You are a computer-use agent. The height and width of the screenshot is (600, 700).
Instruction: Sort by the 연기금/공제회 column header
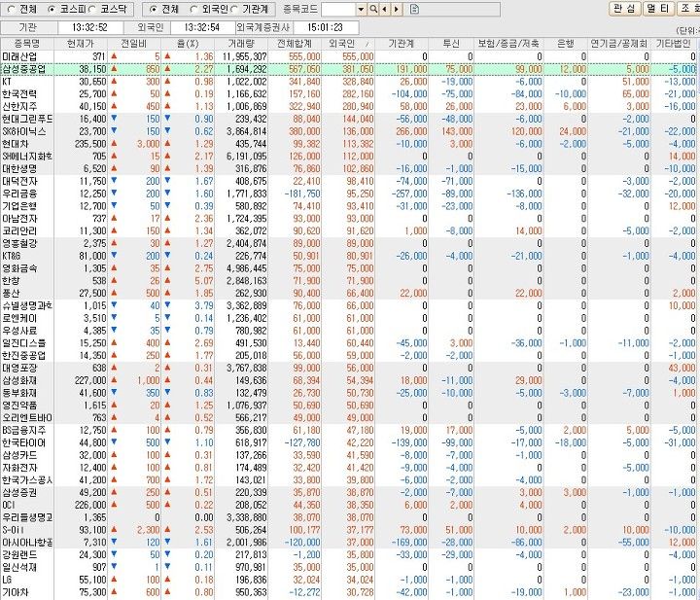coord(618,44)
